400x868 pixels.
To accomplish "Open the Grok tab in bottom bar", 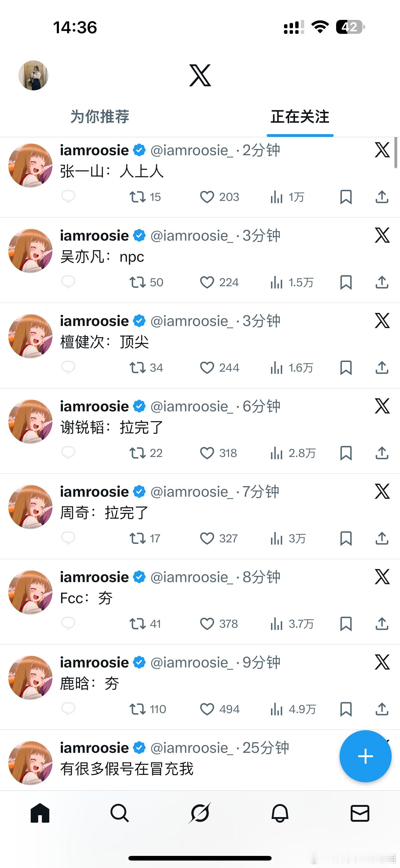I will click(x=200, y=813).
